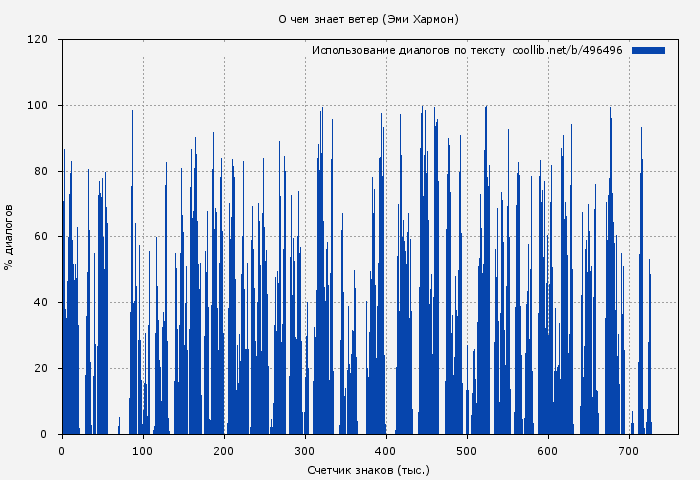This screenshot has width=700, height=480.
Task: Click legend text "Использование диалогов по тексту"
Action: click(409, 50)
